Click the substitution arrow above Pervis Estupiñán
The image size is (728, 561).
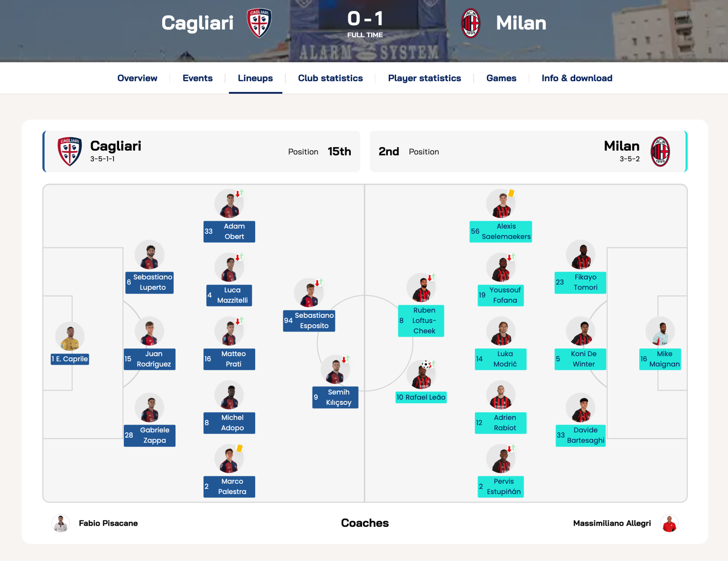coord(511,448)
